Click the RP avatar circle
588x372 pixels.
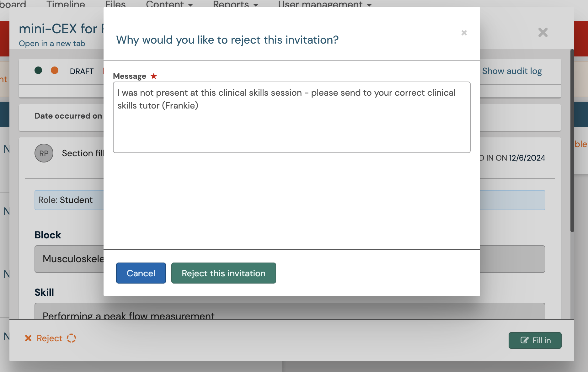coord(44,153)
